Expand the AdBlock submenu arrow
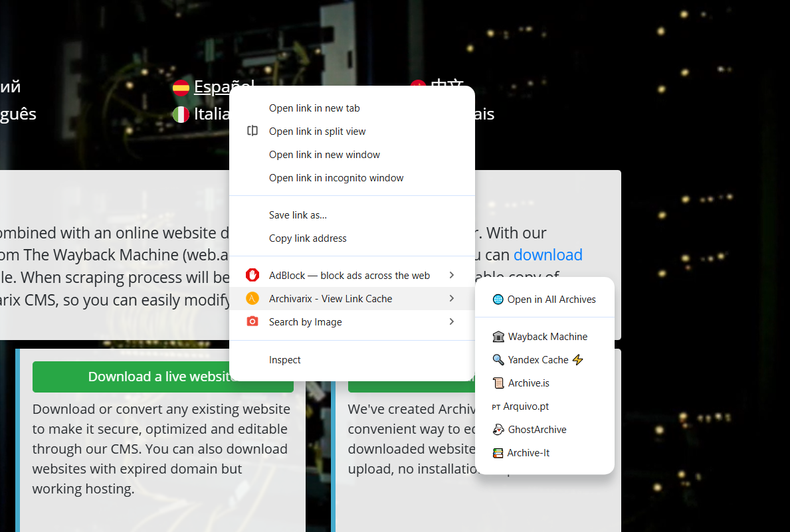The width and height of the screenshot is (790, 532). point(452,275)
